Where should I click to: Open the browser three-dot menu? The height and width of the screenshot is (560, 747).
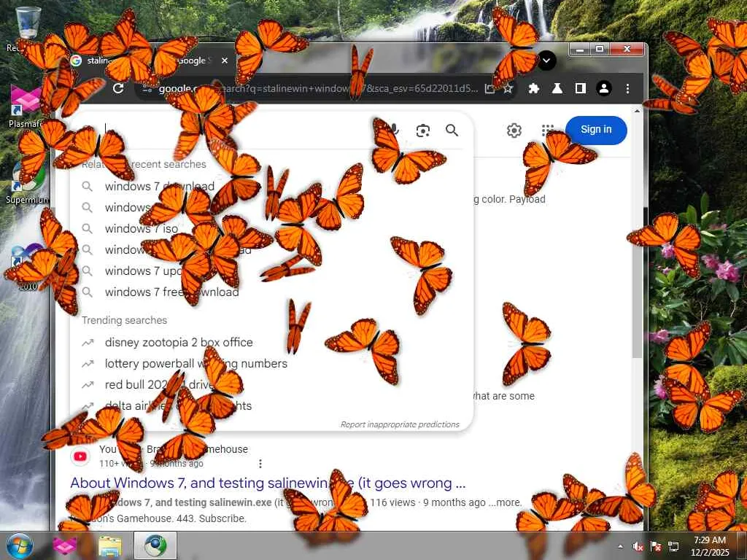tap(627, 88)
